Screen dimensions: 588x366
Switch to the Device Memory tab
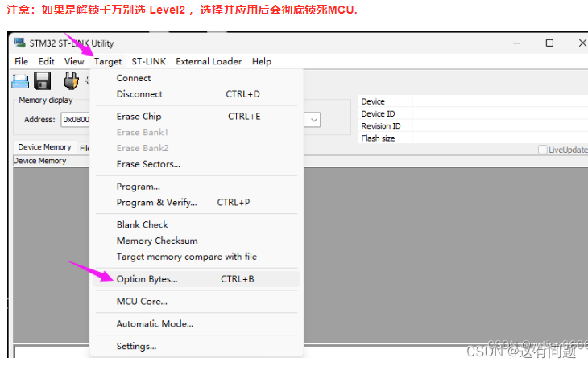[x=44, y=147]
